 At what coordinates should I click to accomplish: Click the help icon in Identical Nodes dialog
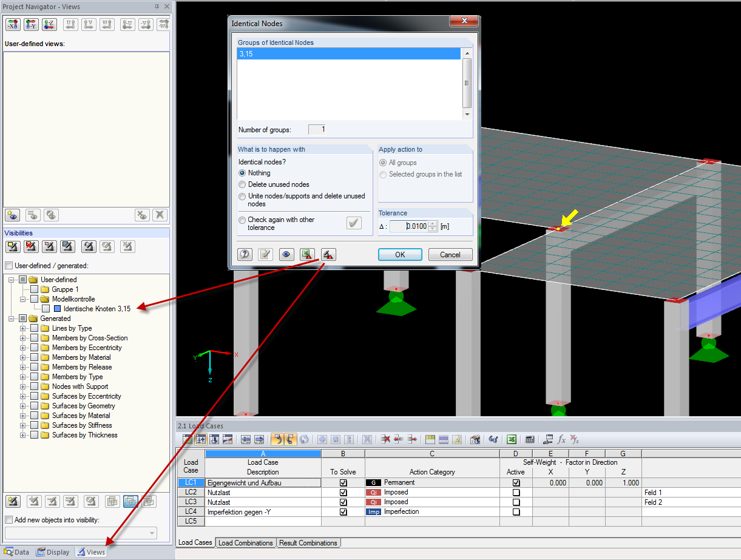(x=245, y=254)
